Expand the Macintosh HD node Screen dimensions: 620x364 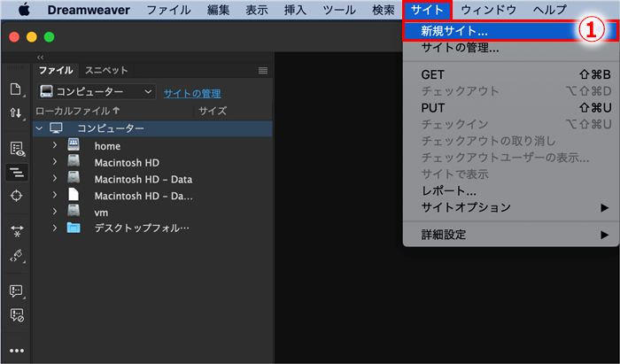55,162
